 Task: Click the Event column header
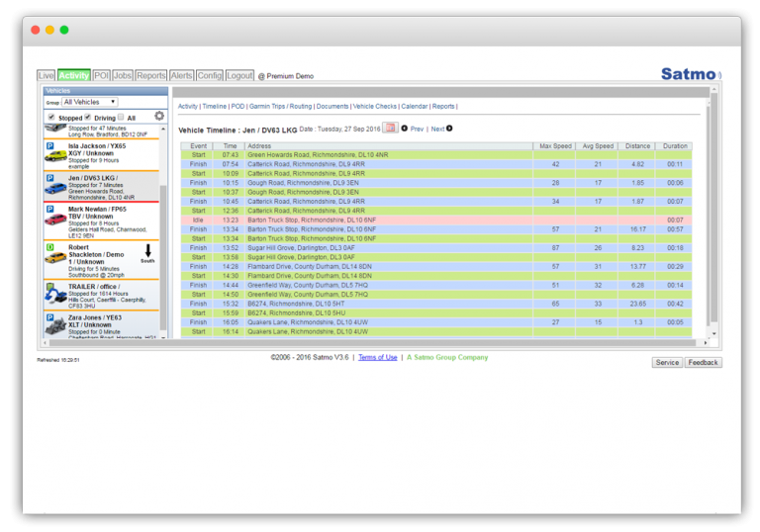198,145
